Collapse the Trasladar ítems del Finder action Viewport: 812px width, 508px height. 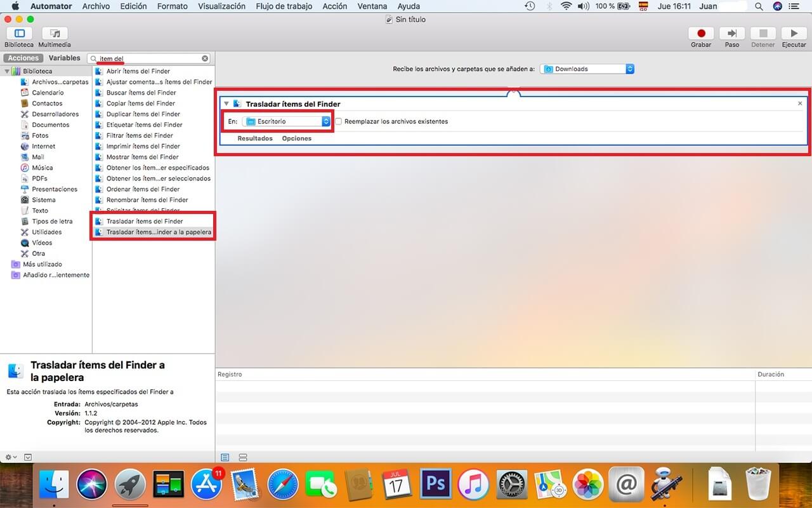click(226, 104)
